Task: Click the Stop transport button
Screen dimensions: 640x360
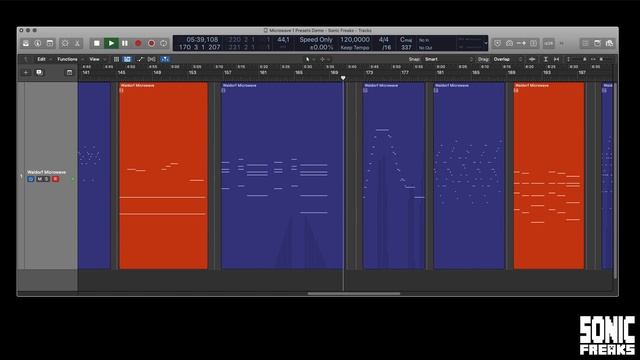Action: pyautogui.click(x=97, y=43)
